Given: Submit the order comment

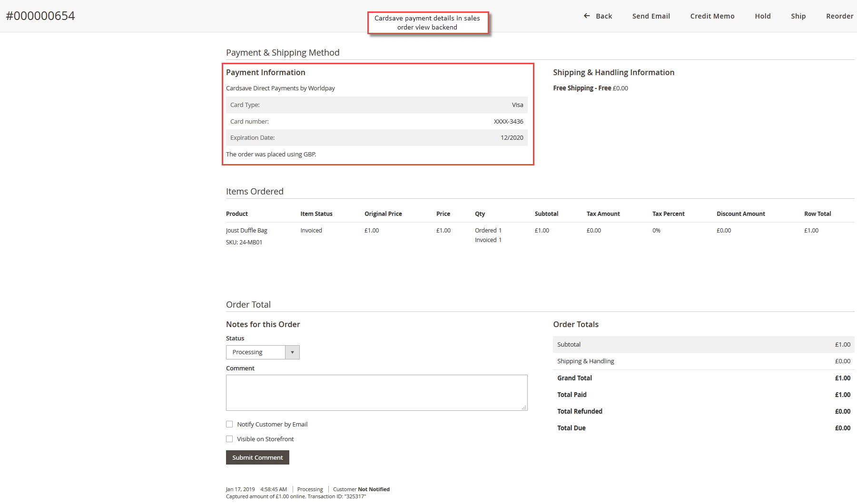Looking at the screenshot, I should (257, 457).
